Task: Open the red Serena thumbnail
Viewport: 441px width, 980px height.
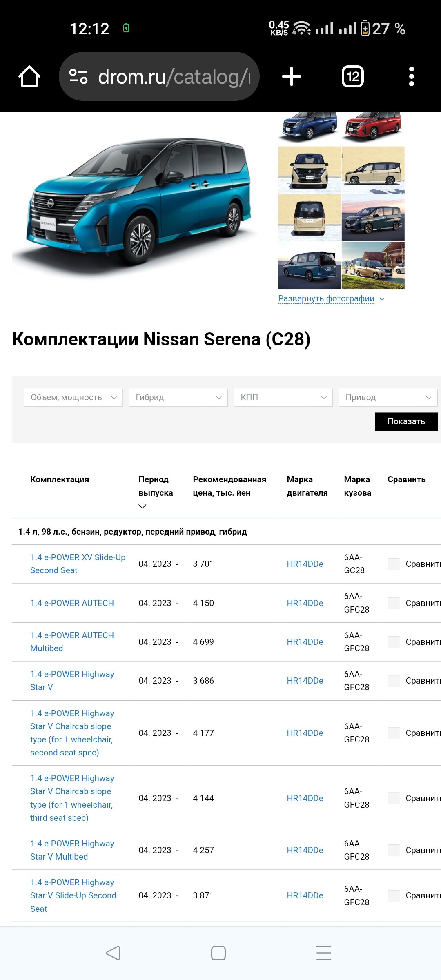Action: pyautogui.click(x=373, y=128)
